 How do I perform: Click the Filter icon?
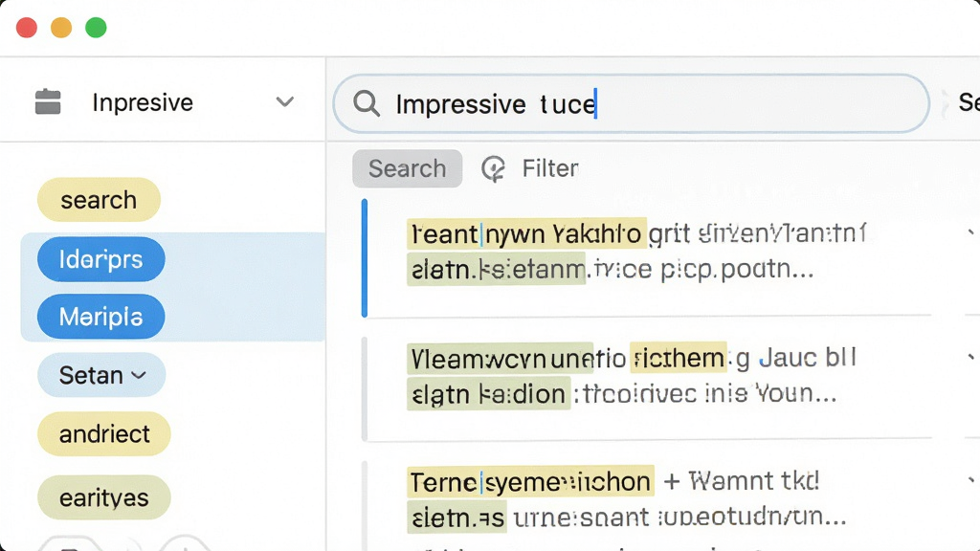[x=493, y=168]
